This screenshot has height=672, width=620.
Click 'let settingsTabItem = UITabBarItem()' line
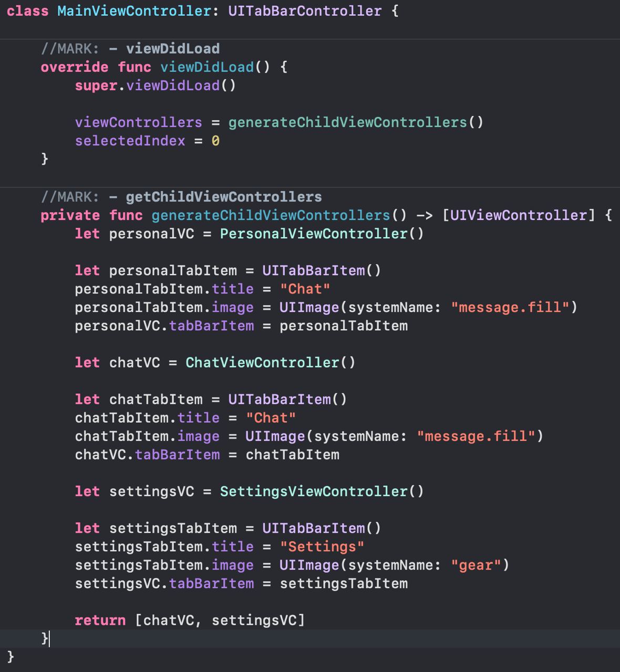tap(228, 528)
